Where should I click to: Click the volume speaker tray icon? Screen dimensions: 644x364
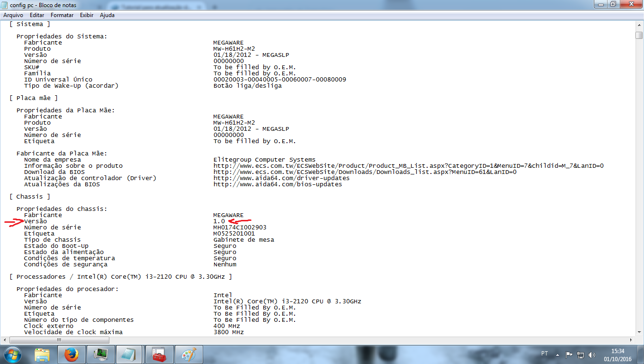[592, 355]
